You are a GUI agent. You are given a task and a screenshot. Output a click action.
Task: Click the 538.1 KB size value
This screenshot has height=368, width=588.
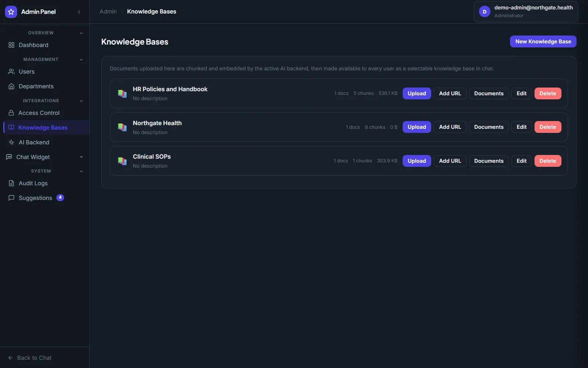pyautogui.click(x=388, y=93)
